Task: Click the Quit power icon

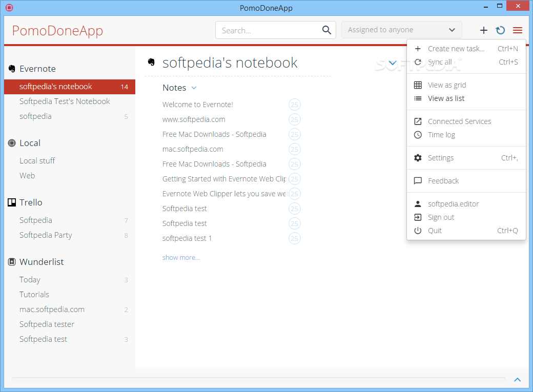Action: [418, 231]
